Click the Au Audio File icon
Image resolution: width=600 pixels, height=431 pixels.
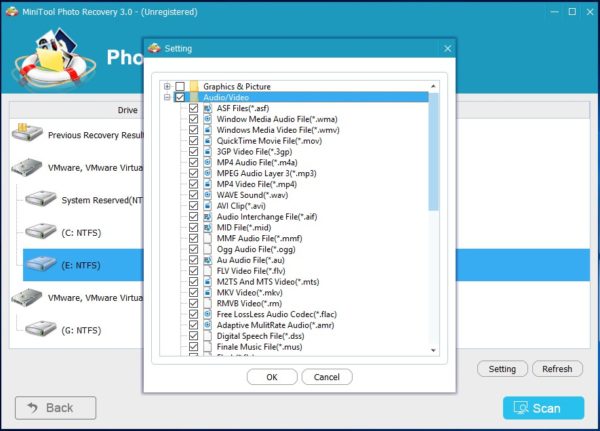[207, 260]
